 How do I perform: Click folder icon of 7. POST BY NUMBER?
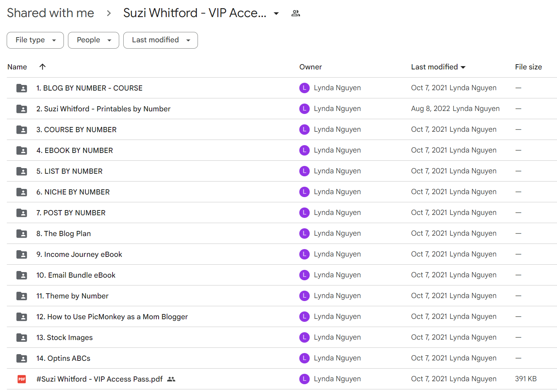click(22, 213)
